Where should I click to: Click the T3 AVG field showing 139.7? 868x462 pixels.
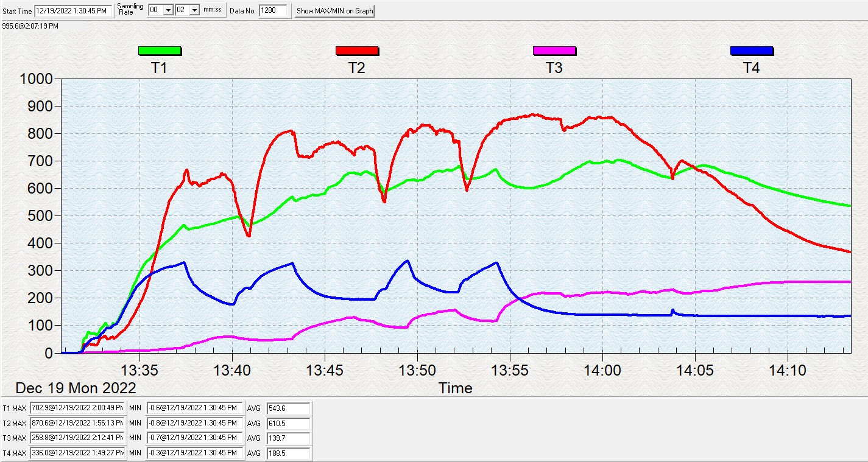pyautogui.click(x=288, y=438)
